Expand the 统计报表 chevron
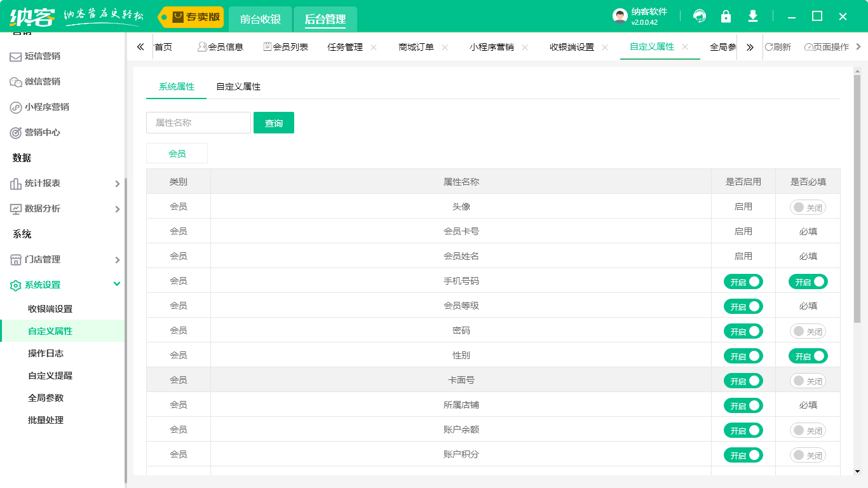Image resolution: width=868 pixels, height=488 pixels. point(117,184)
